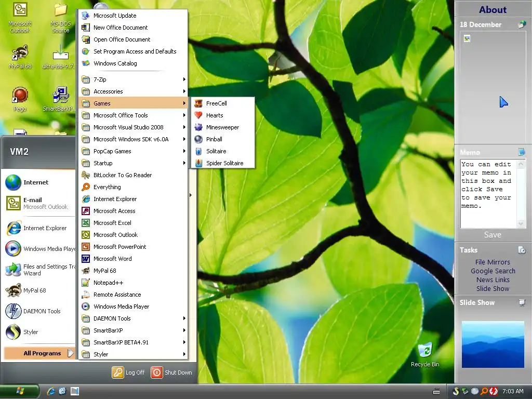Open Files and Settings Transfer Wizard
The width and height of the screenshot is (532, 399).
[x=38, y=270]
